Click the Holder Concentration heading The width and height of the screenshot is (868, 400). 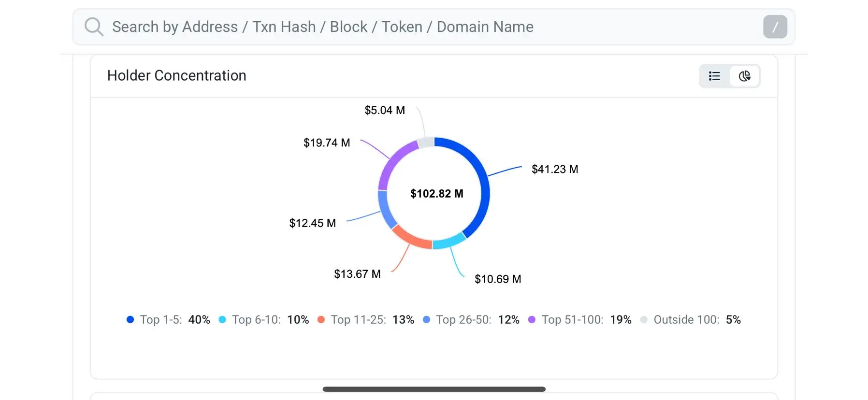click(176, 75)
